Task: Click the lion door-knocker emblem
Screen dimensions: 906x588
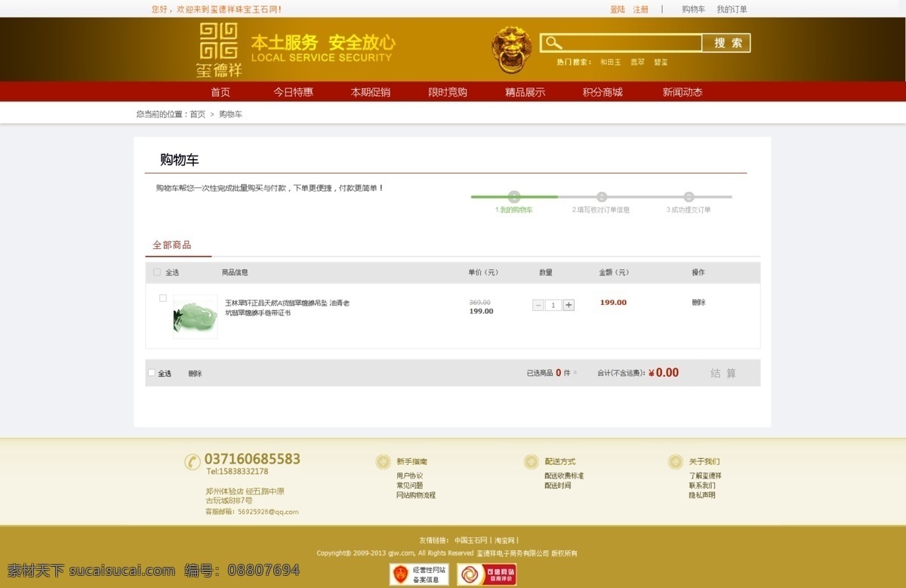Action: pos(513,50)
